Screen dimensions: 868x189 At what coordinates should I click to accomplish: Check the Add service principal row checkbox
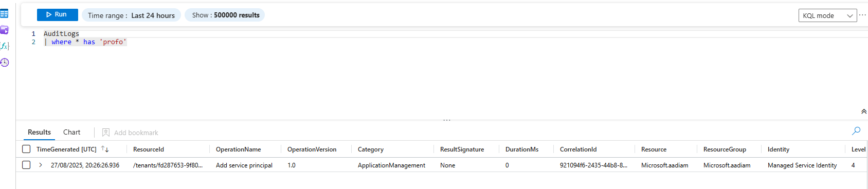point(26,165)
